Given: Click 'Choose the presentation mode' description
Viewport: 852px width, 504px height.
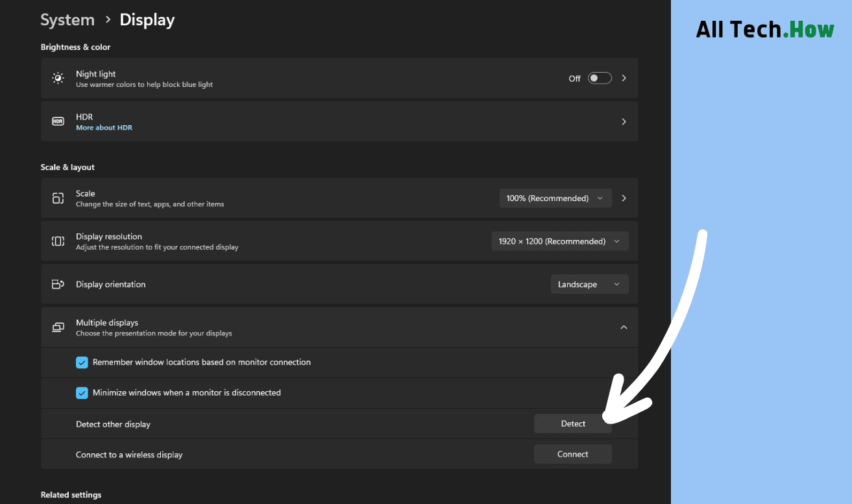Looking at the screenshot, I should pos(154,333).
